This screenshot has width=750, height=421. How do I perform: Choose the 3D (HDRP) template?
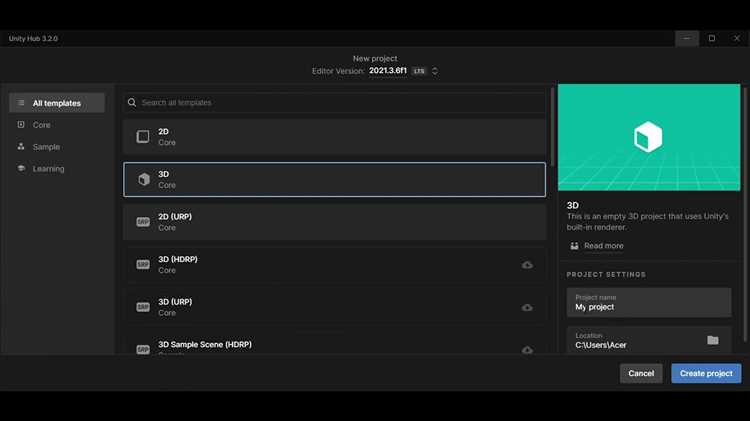[x=334, y=265]
